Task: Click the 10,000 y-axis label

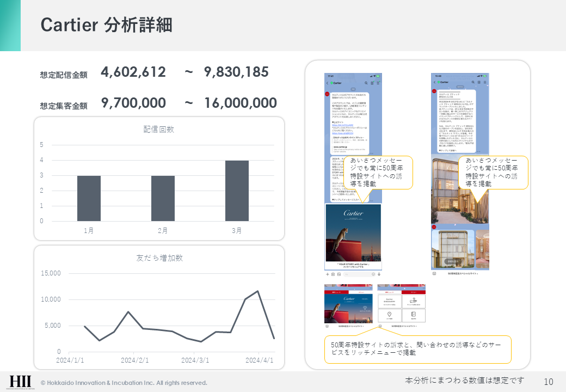Action: [51, 299]
